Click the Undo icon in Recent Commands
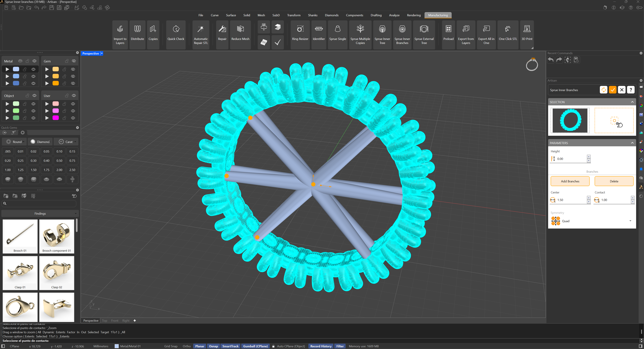The image size is (644, 349). [551, 60]
